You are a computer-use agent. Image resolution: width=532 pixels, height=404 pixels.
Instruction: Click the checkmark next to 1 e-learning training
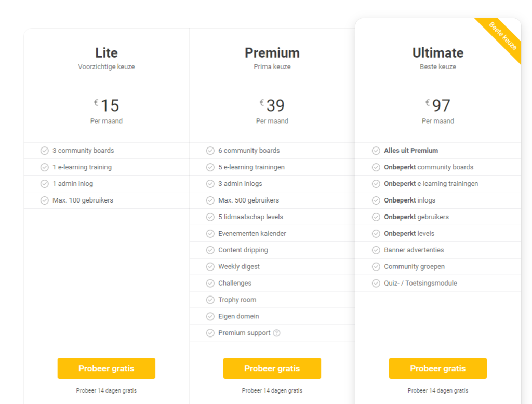click(x=45, y=167)
